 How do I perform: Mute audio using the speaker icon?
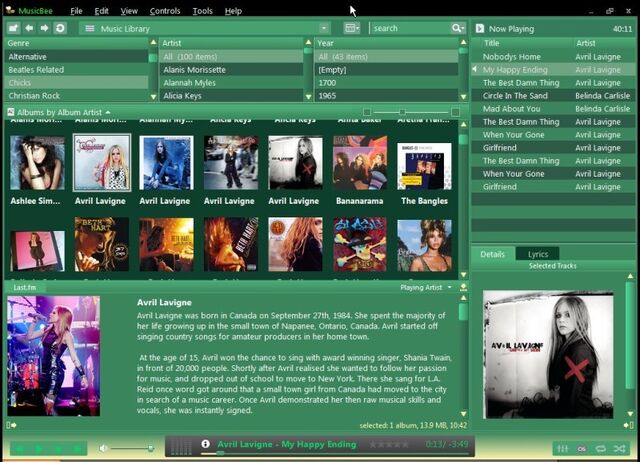click(103, 448)
